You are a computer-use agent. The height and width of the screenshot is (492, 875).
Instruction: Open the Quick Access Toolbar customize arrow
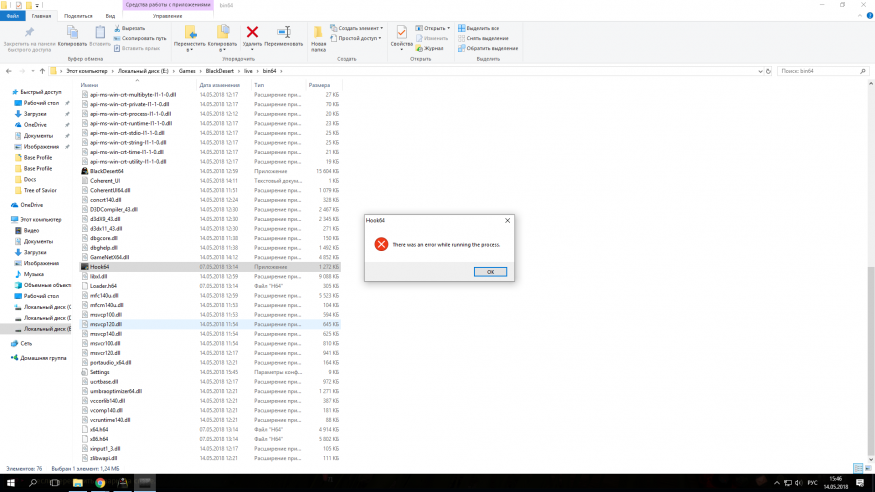(37, 5)
